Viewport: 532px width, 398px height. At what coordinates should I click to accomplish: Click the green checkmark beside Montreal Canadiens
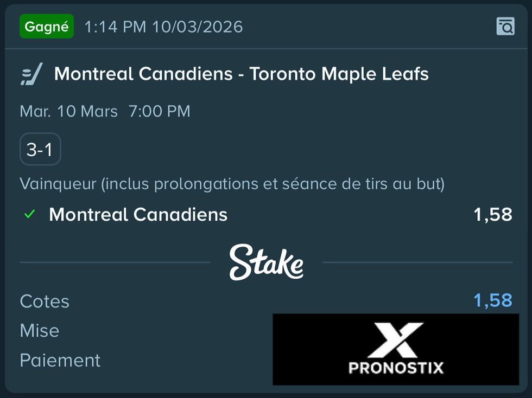coord(29,215)
